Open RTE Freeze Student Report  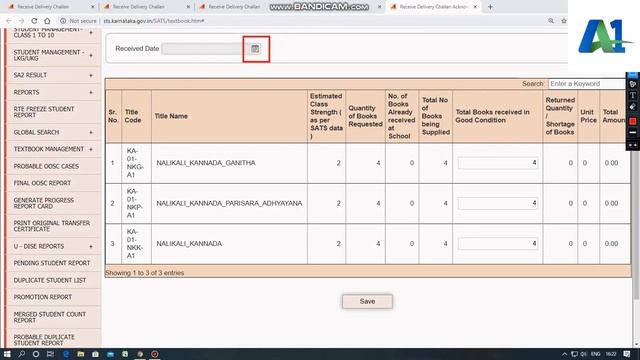click(44, 112)
